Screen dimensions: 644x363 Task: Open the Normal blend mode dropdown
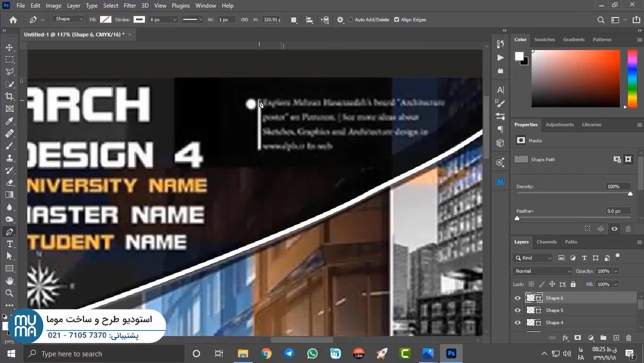(542, 271)
